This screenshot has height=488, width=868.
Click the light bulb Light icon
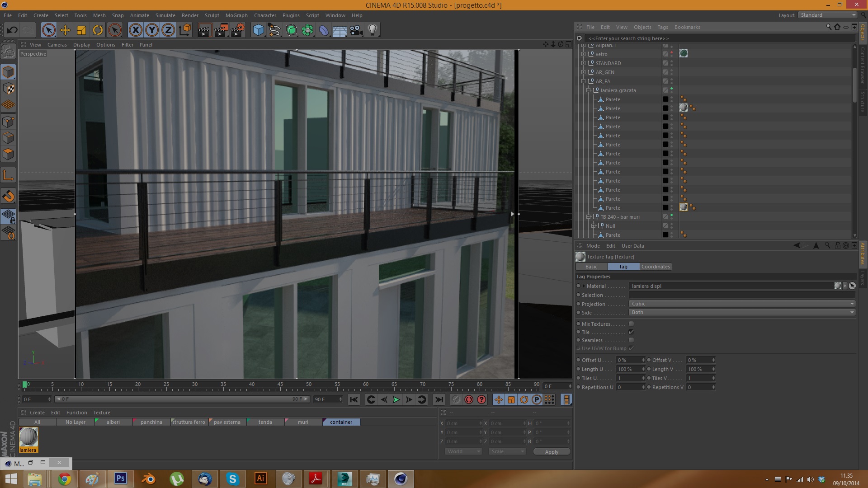click(x=373, y=30)
